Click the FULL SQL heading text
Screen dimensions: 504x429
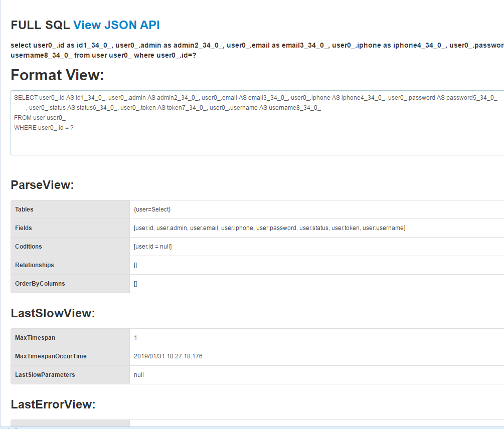[40, 25]
